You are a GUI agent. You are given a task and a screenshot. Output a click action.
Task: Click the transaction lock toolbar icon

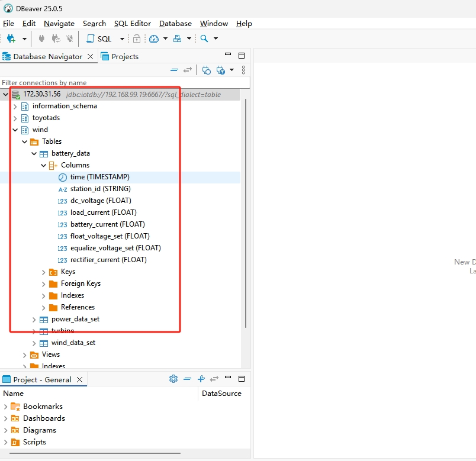[137, 38]
